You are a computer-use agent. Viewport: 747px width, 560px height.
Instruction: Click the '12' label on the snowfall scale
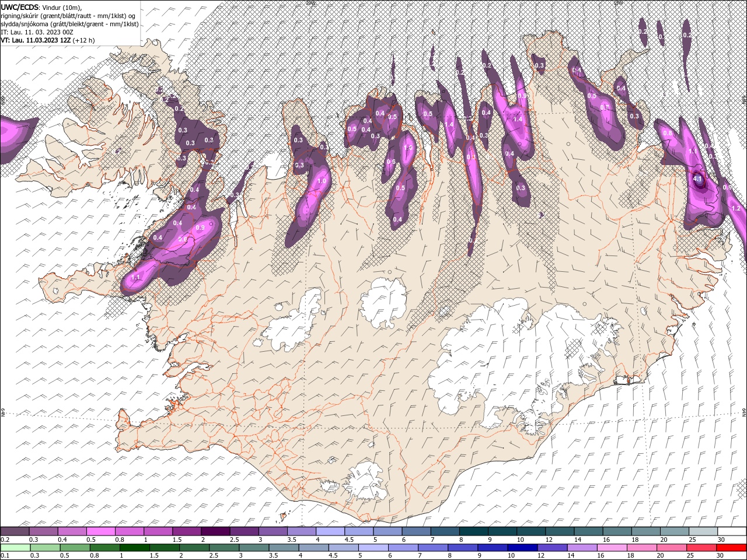pos(549,540)
